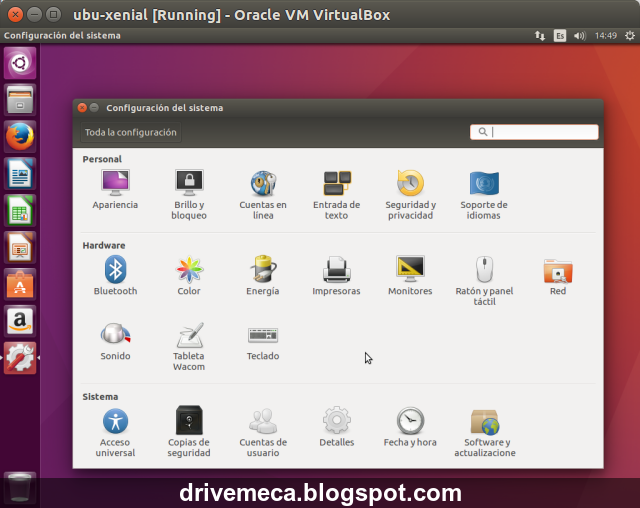640x508 pixels.
Task: Open the session gear menu
Action: point(630,35)
